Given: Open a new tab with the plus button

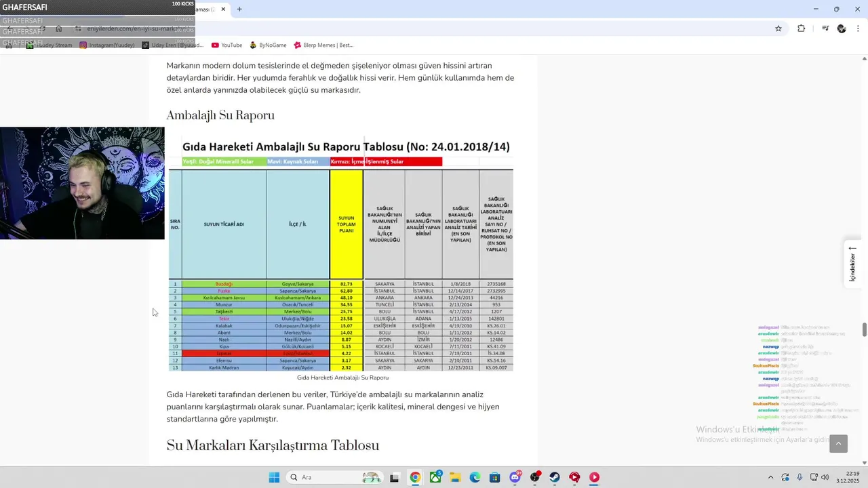Looking at the screenshot, I should 239,9.
